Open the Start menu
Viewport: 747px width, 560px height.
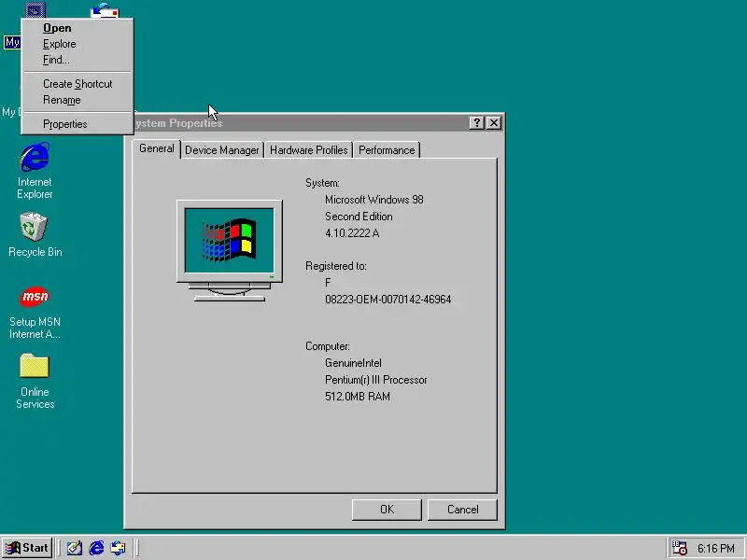click(27, 548)
